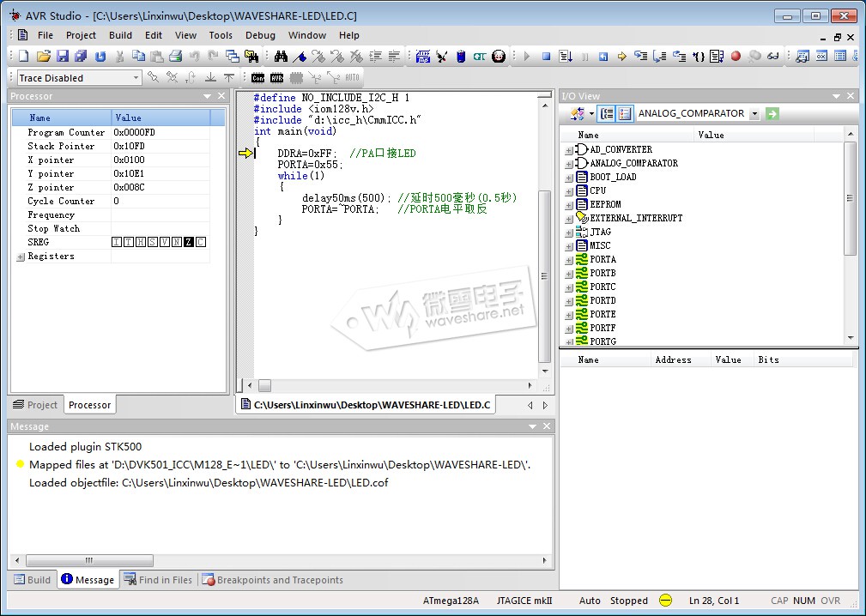Toggle breakpoint with the red circle icon
Viewport: 866px width, 616px height.
[x=736, y=57]
